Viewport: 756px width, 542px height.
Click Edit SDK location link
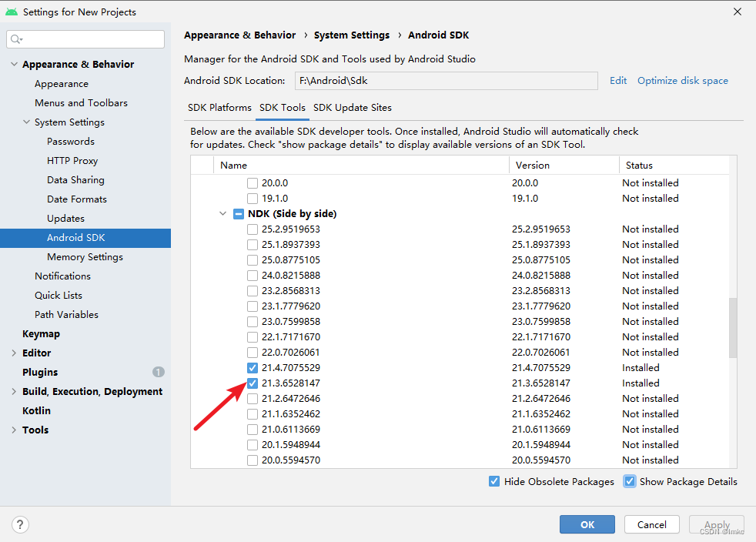618,81
